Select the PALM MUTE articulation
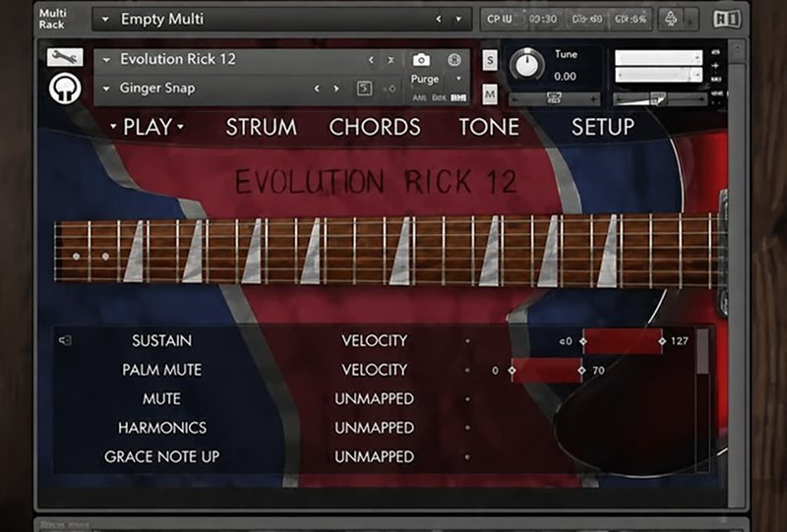 161,370
